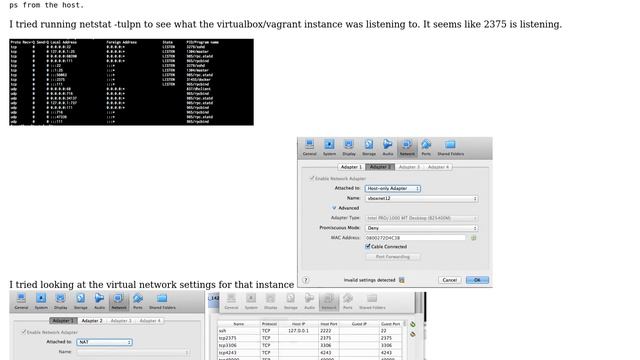Click the Guest IP column header
The image size is (640, 360).
[x=359, y=324]
